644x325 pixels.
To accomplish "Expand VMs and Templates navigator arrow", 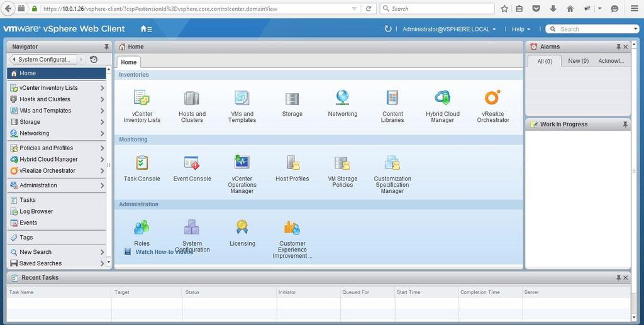I will 103,111.
